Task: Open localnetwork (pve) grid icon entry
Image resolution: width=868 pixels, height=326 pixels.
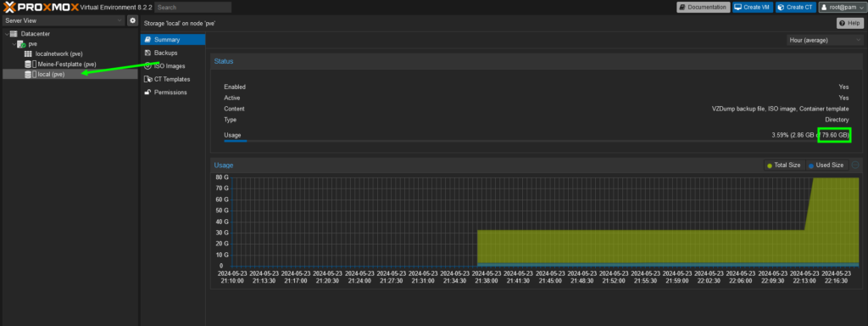Action: (x=28, y=53)
